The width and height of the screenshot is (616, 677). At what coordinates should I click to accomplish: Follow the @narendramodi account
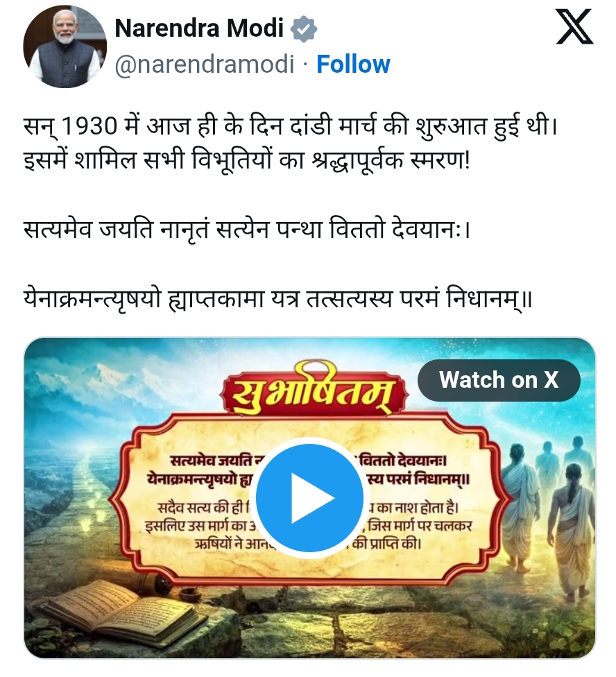[353, 65]
